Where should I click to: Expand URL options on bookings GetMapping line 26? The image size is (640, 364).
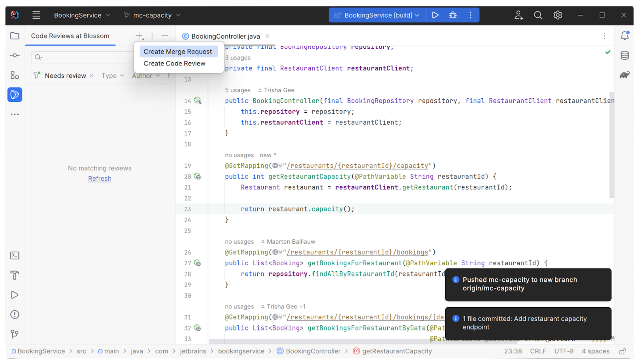[278, 252]
